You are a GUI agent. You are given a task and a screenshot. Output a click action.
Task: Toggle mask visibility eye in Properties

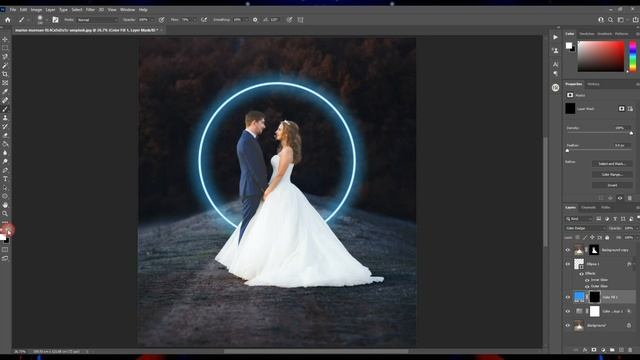pos(620,198)
